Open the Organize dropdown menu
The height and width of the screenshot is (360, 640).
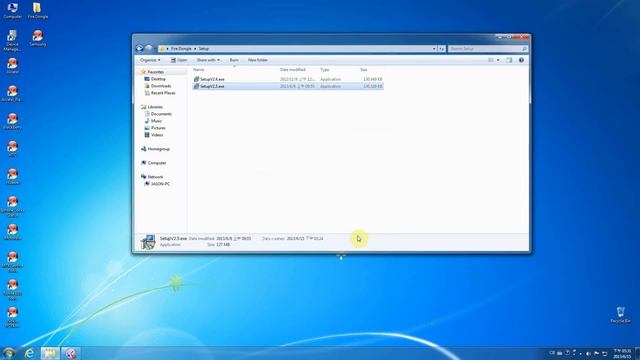tap(150, 60)
